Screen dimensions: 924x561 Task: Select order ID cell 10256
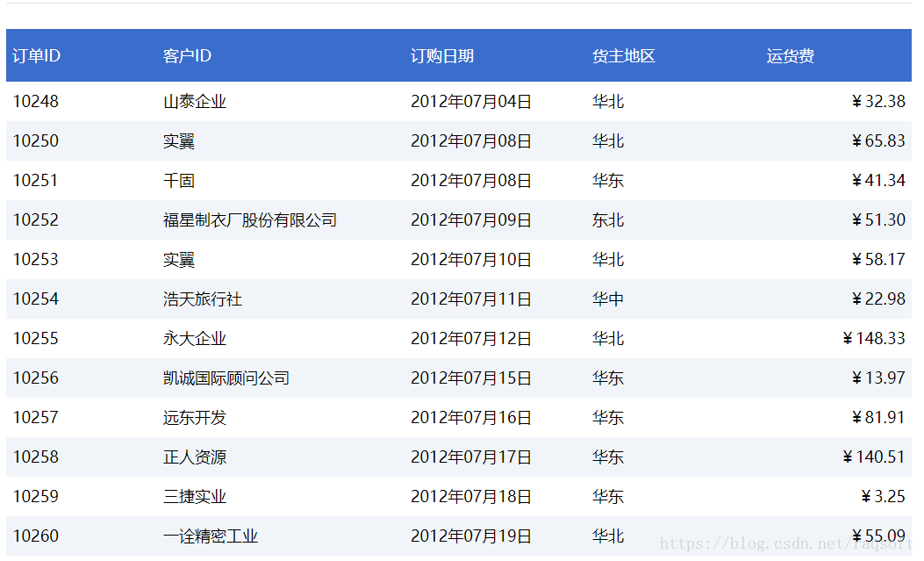36,378
